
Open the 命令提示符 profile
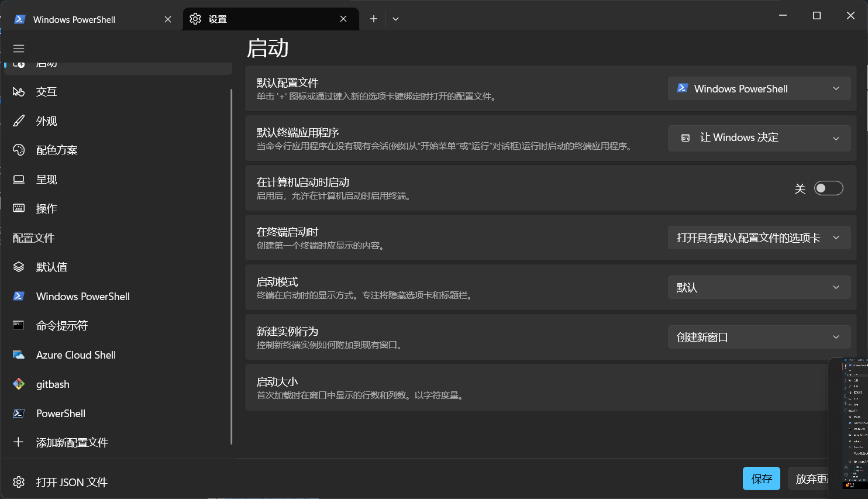point(18,325)
